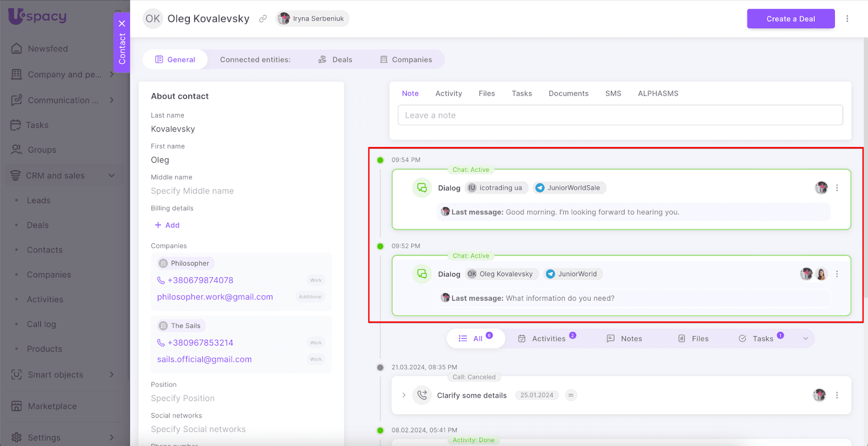
Task: Open the three-dot menu next to Create a Deal
Action: point(847,18)
